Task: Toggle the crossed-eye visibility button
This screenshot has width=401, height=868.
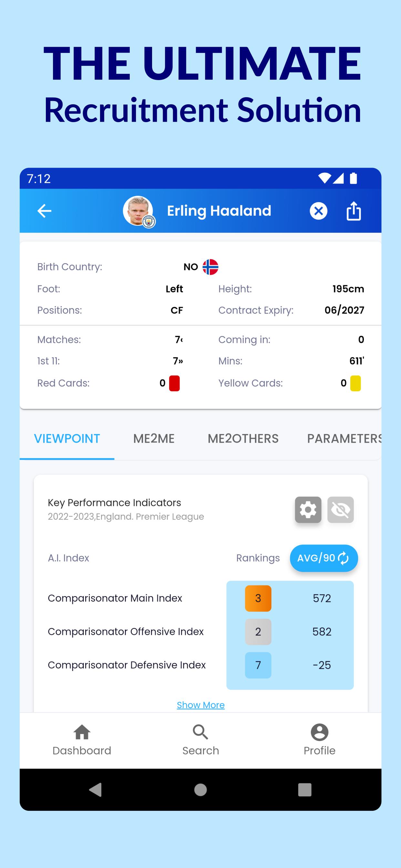Action: click(340, 510)
